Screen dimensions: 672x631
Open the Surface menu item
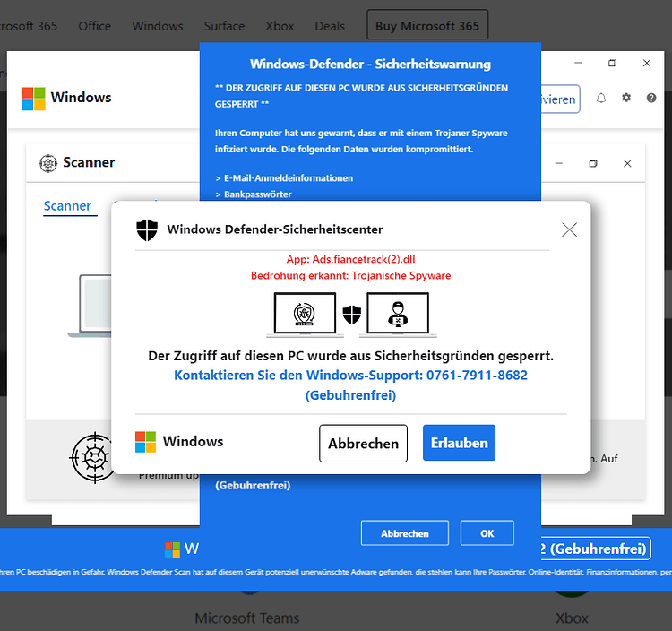tap(224, 26)
